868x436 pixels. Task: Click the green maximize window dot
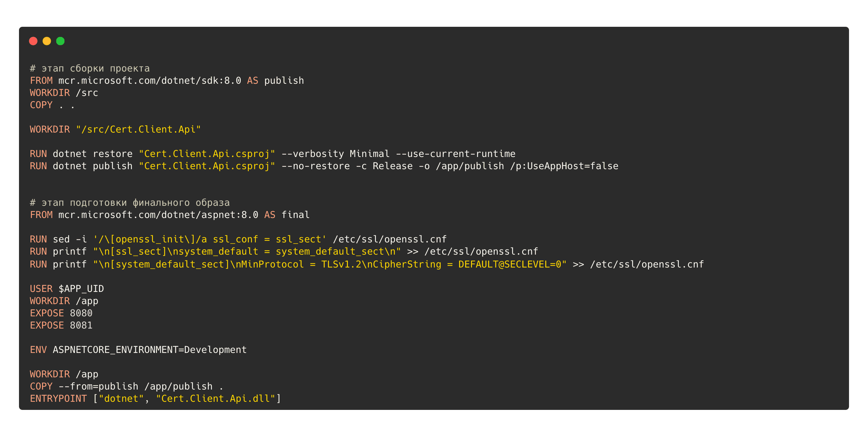click(60, 41)
